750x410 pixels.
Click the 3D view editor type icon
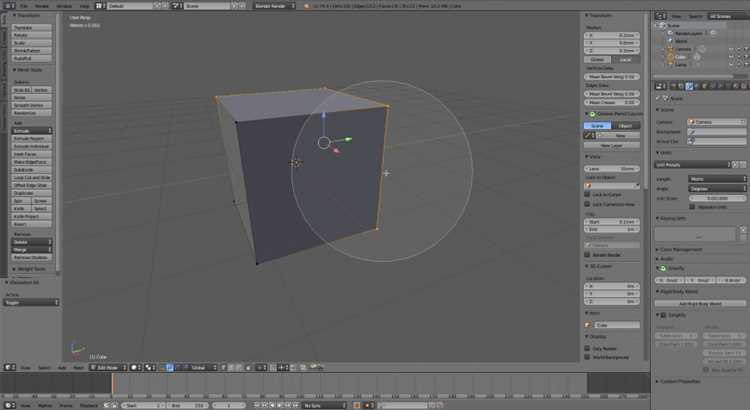[x=10, y=367]
